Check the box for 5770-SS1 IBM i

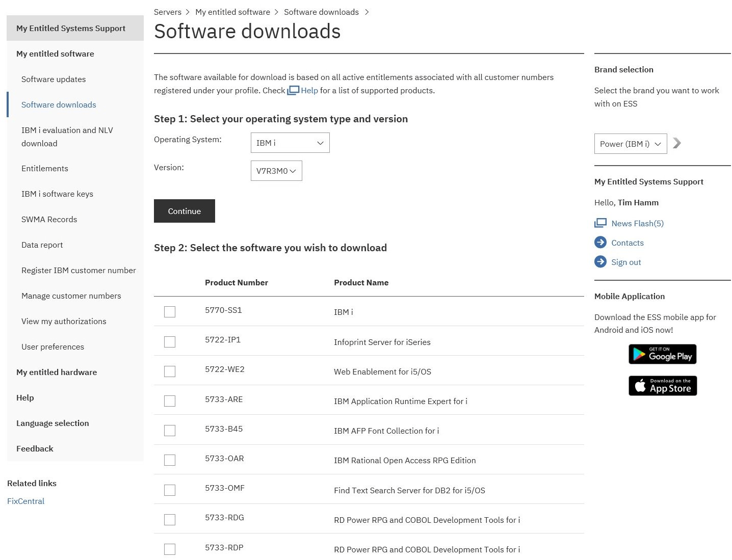pos(170,312)
